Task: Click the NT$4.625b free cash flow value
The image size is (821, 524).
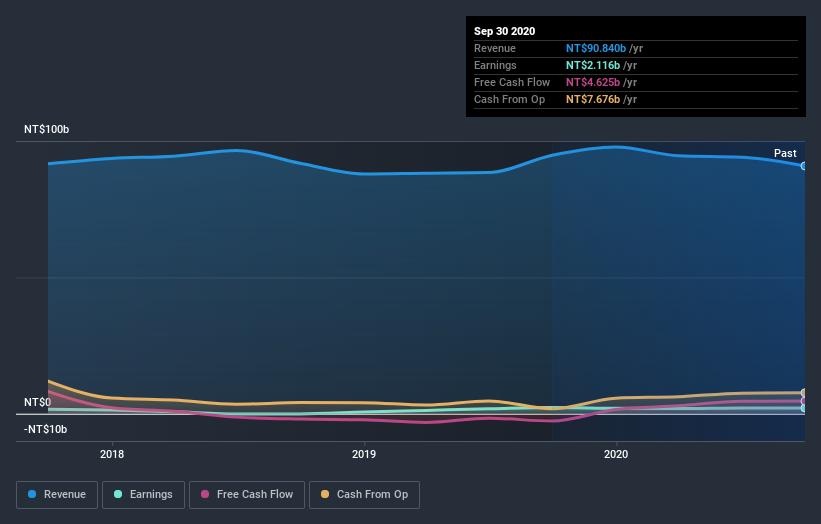Action: pos(593,82)
